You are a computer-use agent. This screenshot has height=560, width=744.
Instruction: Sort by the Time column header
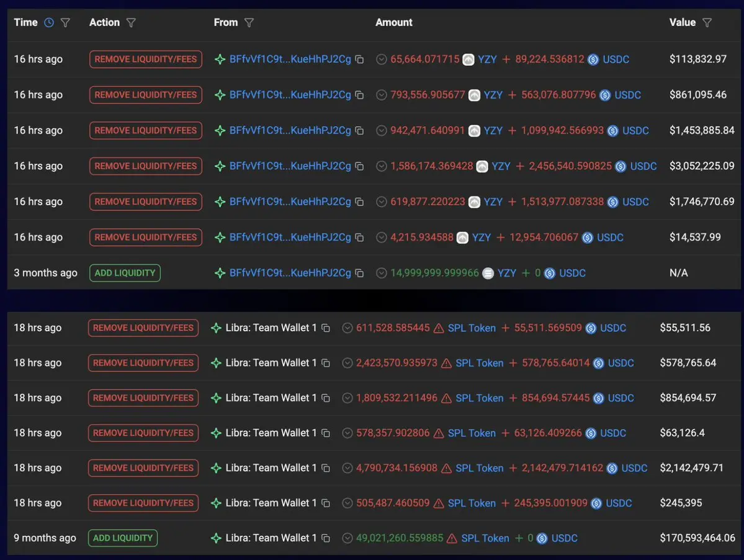[x=25, y=22]
